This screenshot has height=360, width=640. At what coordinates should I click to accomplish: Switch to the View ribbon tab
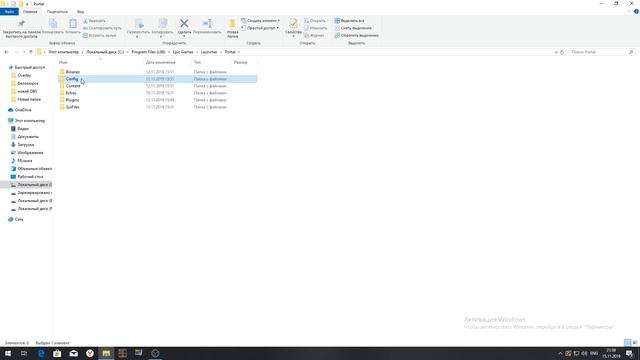tap(80, 12)
